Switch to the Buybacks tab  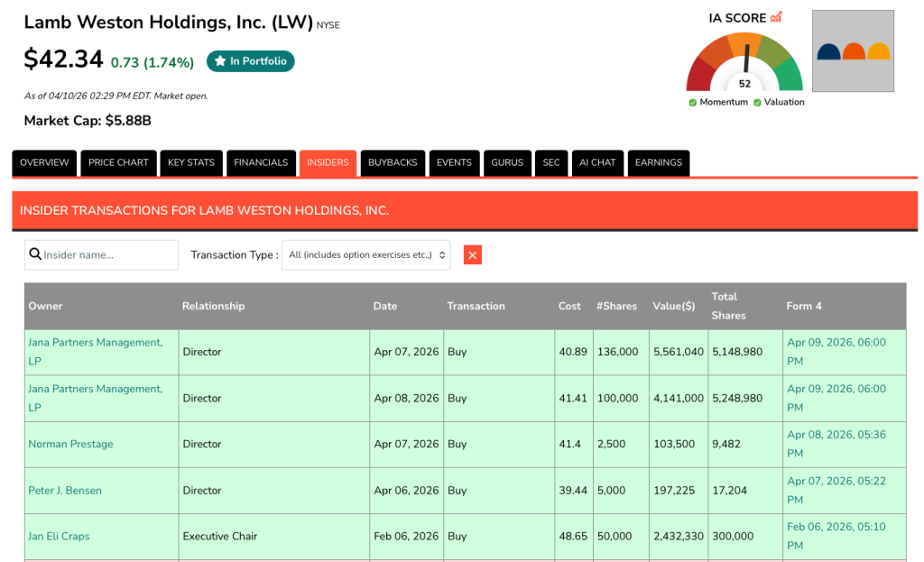point(393,162)
